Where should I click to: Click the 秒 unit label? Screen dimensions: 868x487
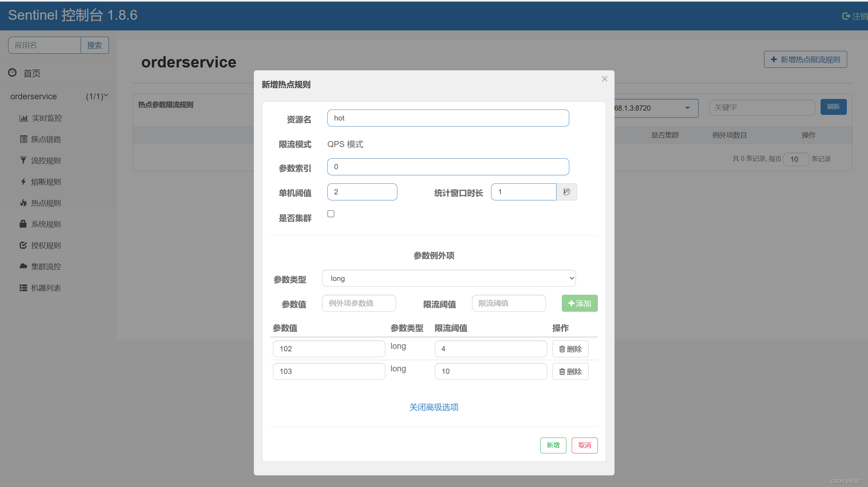pyautogui.click(x=566, y=192)
